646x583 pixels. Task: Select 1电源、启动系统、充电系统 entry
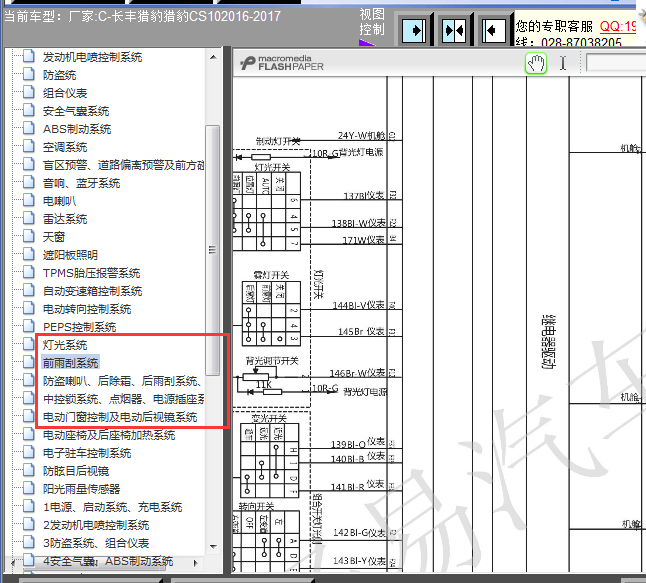tap(112, 507)
